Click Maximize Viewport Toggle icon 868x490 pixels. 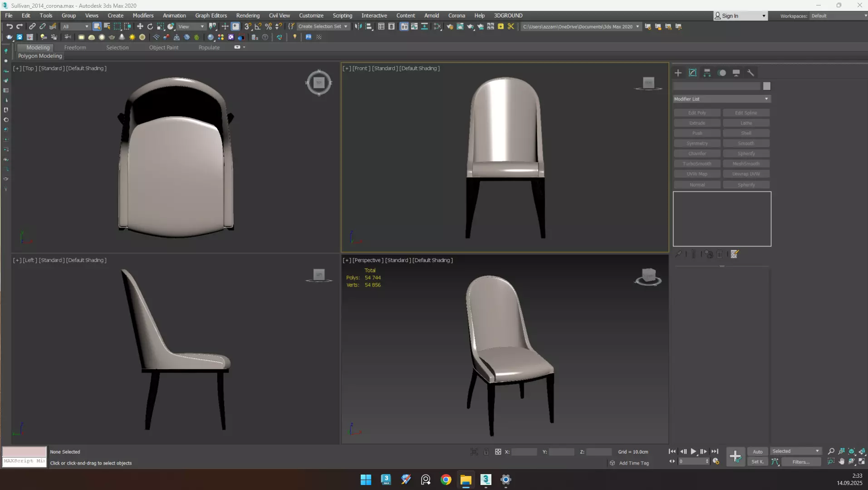[862, 461]
